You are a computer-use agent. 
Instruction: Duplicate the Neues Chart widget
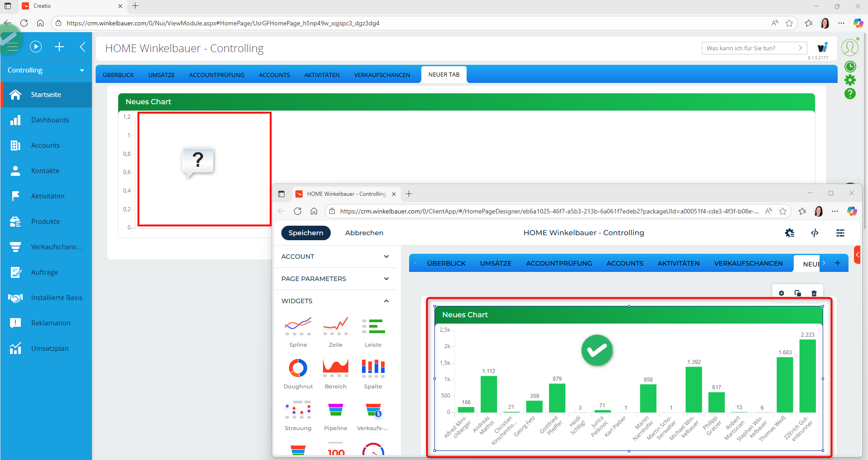797,293
